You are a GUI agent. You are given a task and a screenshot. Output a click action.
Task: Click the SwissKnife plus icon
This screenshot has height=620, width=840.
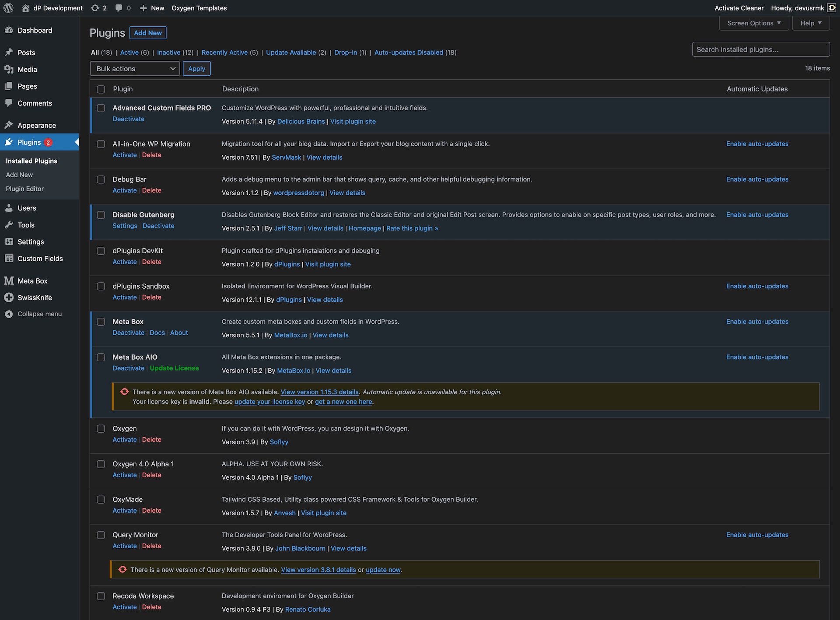9,298
